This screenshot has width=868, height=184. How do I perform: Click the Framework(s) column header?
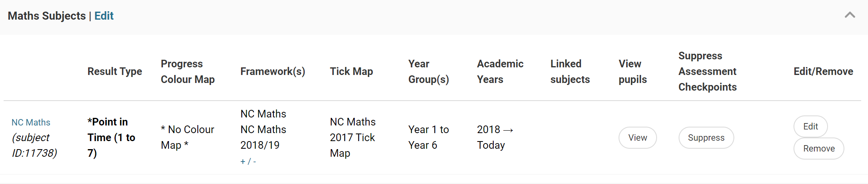click(273, 71)
